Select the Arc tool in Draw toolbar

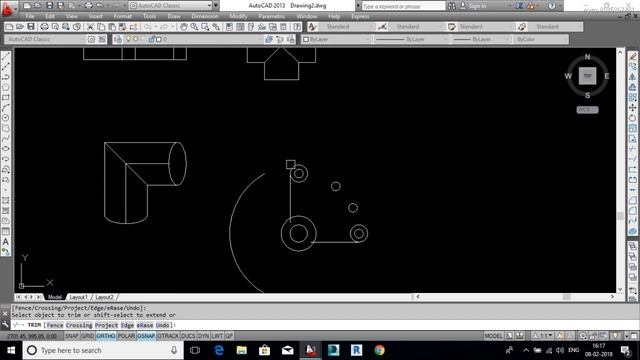(6, 108)
